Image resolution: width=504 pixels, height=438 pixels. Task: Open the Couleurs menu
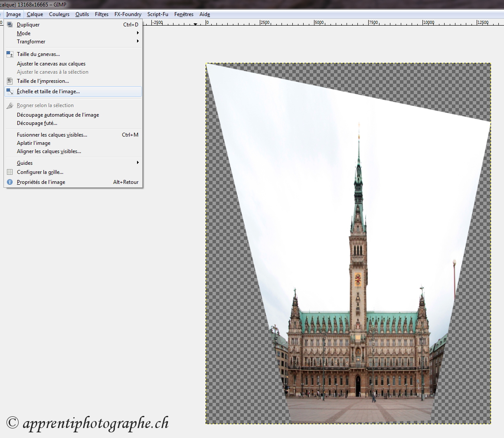click(x=59, y=14)
